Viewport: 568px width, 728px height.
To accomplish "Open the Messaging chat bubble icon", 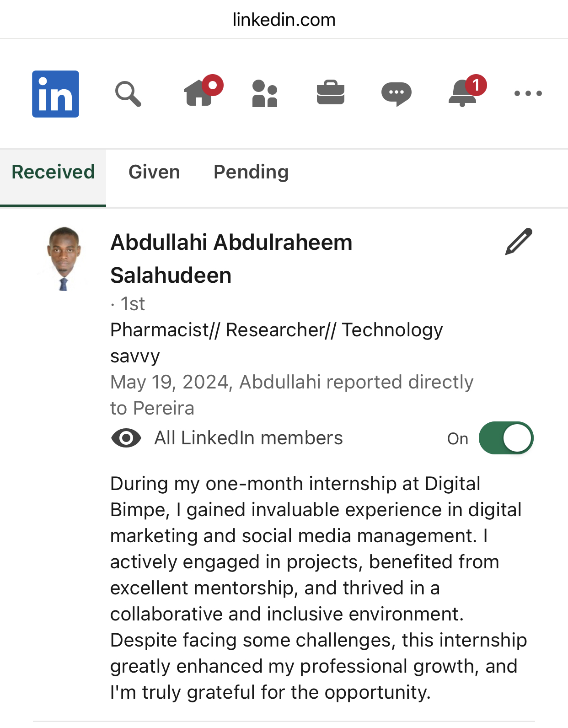I will (396, 94).
